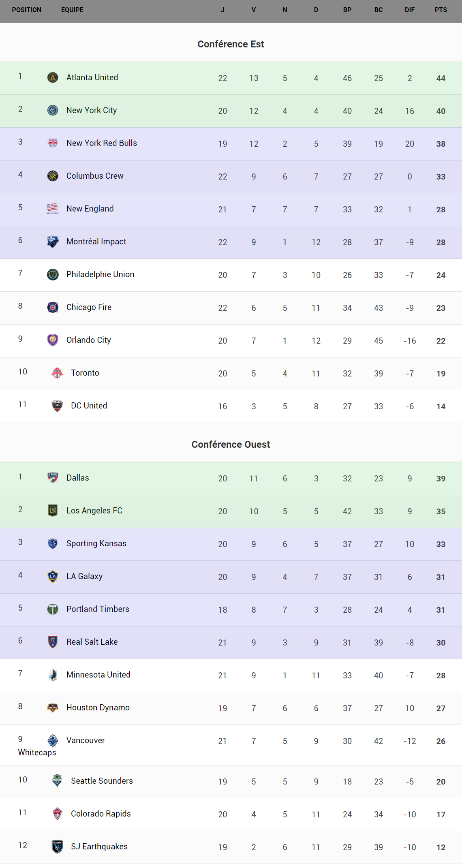This screenshot has height=868, width=462.
Task: Click the Orlando City crest icon
Action: point(53,340)
